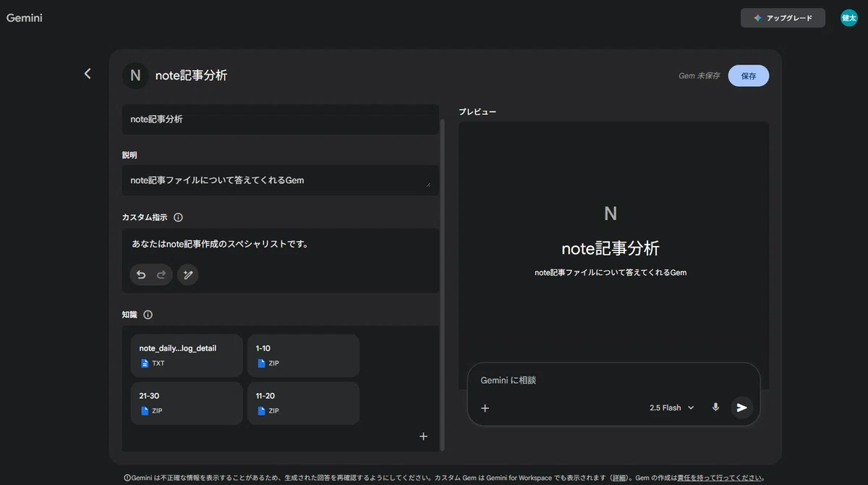Screen dimensions: 868x485
Task: Open attachment plus menu in preview chat
Action: (485, 408)
